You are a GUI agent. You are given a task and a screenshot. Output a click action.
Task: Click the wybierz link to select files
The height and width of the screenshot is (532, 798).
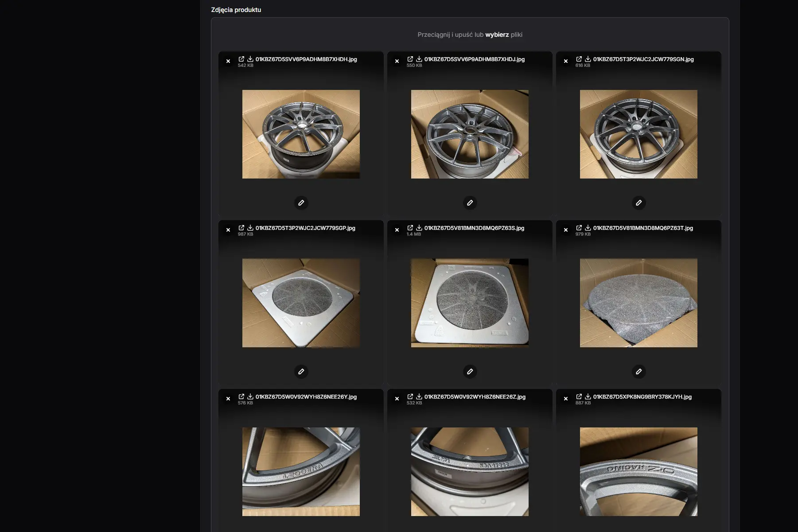(497, 34)
